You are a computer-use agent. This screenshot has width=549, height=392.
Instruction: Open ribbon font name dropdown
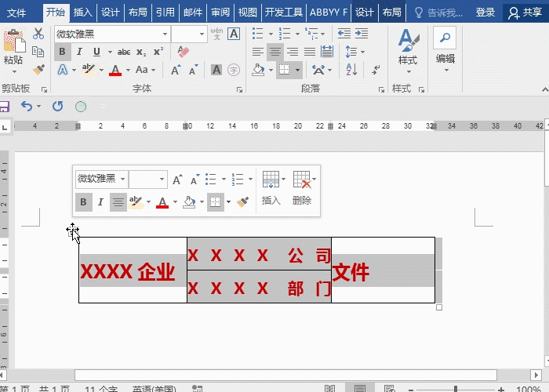[165, 34]
